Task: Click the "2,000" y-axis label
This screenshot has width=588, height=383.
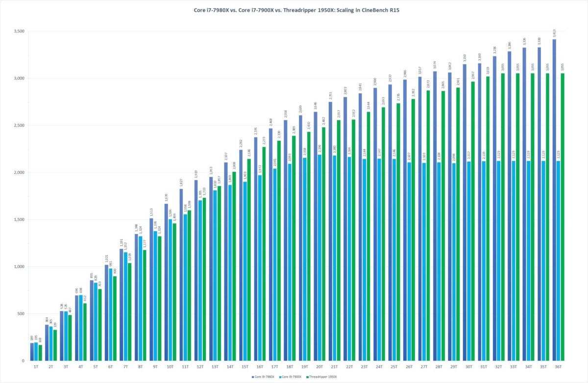Action: (19, 172)
